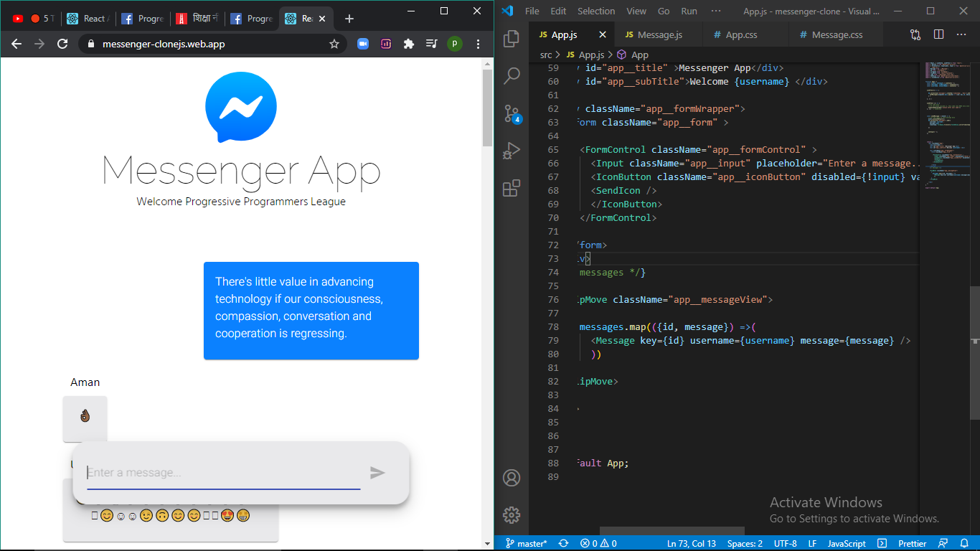The image size is (980, 551).
Task: Click the send message arrow icon
Action: (377, 472)
